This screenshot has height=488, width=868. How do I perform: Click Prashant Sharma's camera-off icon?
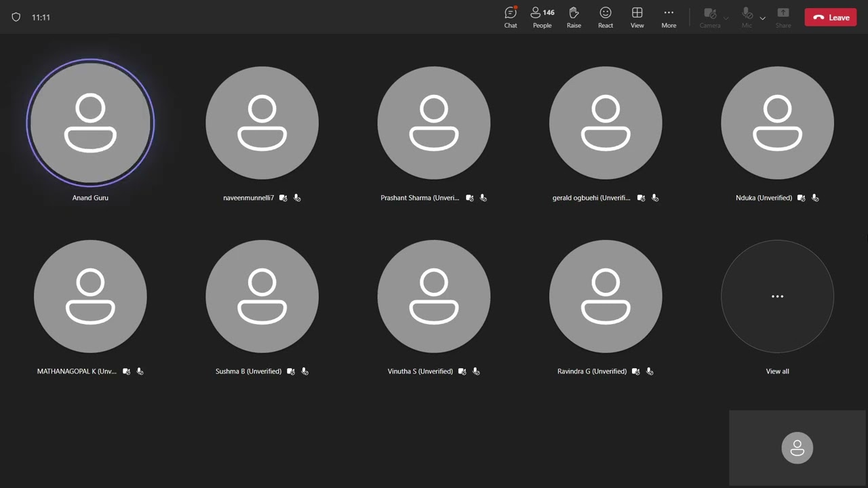[x=469, y=198]
